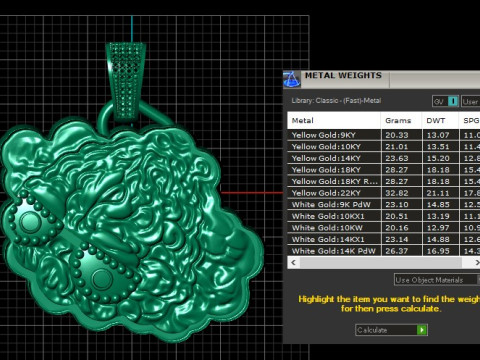
Task: Click the 15.20 DWT value
Action: coord(438,158)
